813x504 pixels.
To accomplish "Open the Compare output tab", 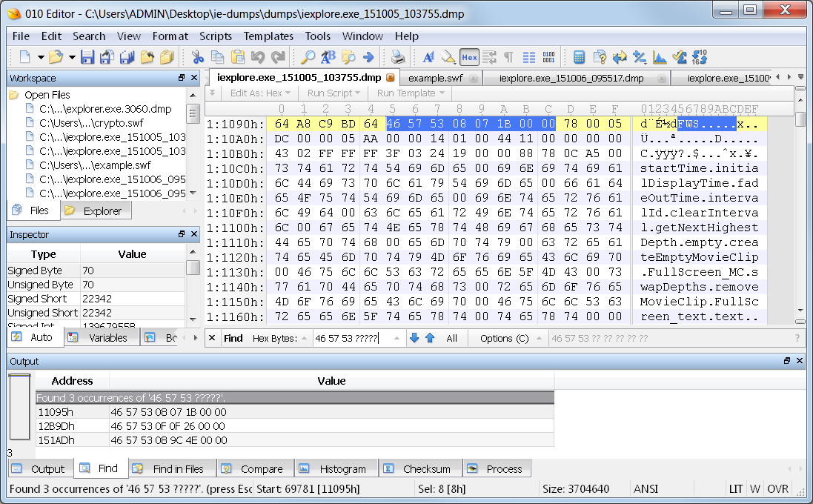I will point(256,469).
